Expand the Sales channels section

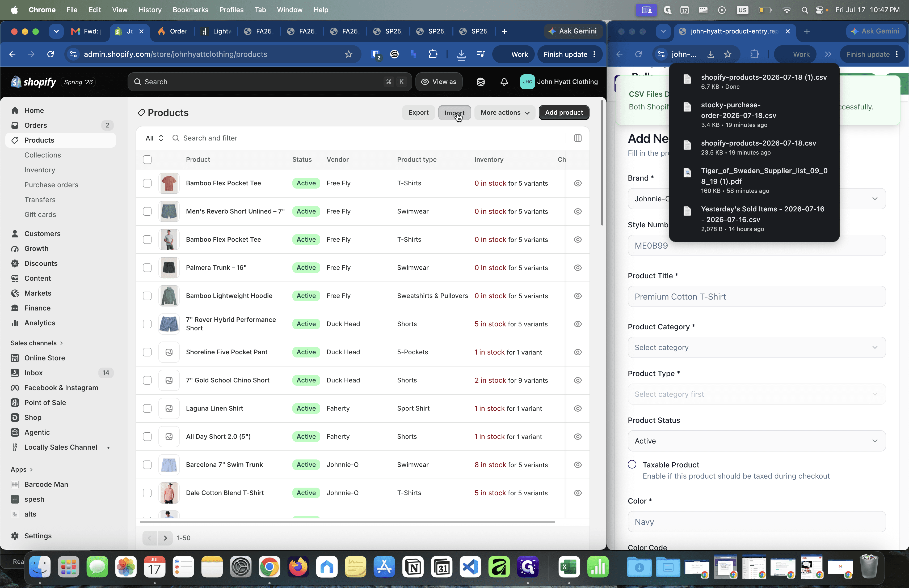[37, 343]
